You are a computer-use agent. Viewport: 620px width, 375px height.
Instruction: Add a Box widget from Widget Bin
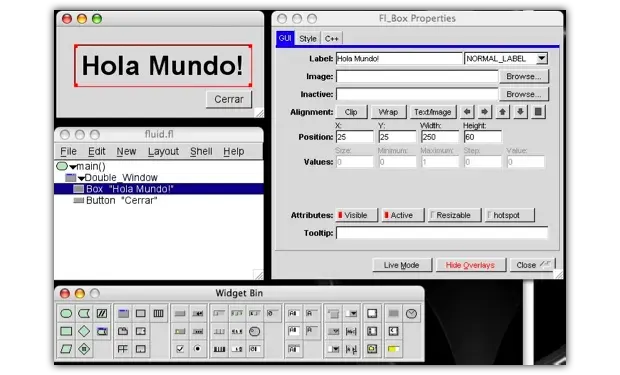(393, 314)
